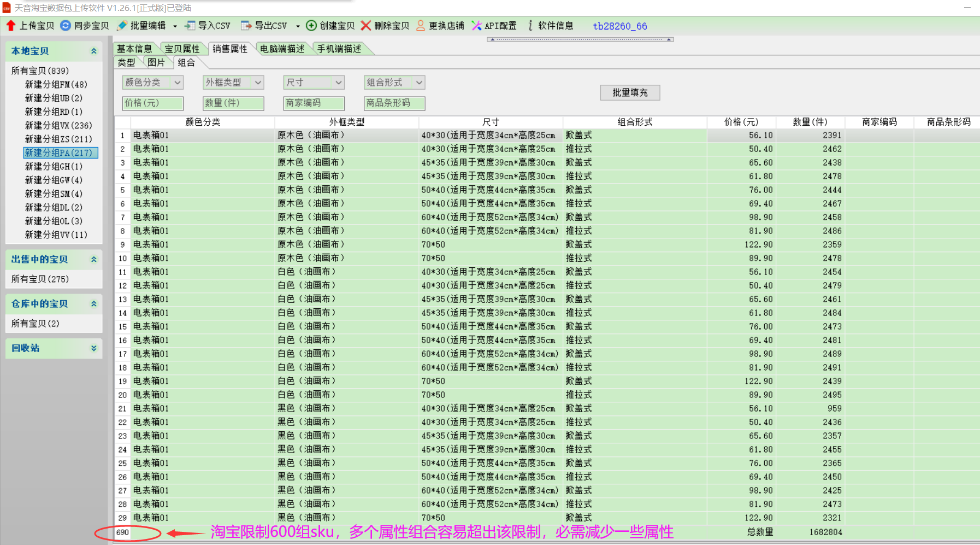Switch to the 电脑端描述 tab

pyautogui.click(x=282, y=49)
